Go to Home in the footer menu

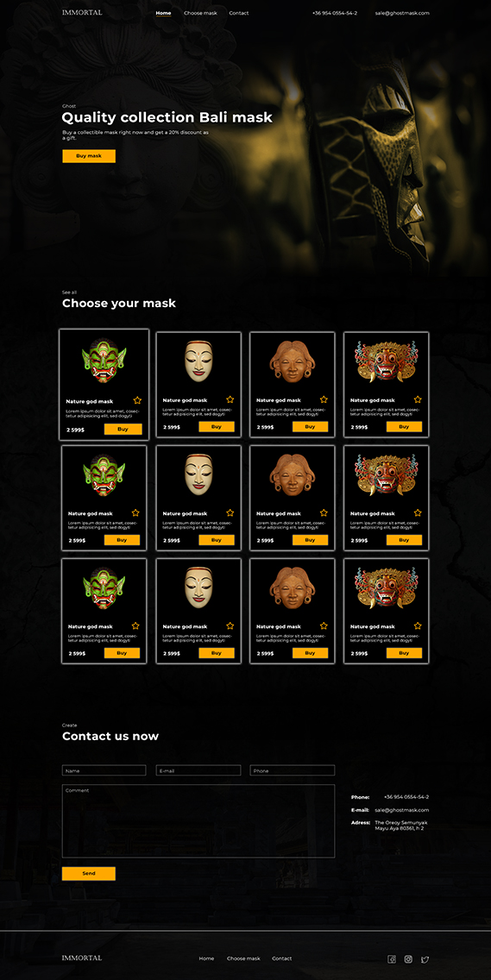coord(206,958)
